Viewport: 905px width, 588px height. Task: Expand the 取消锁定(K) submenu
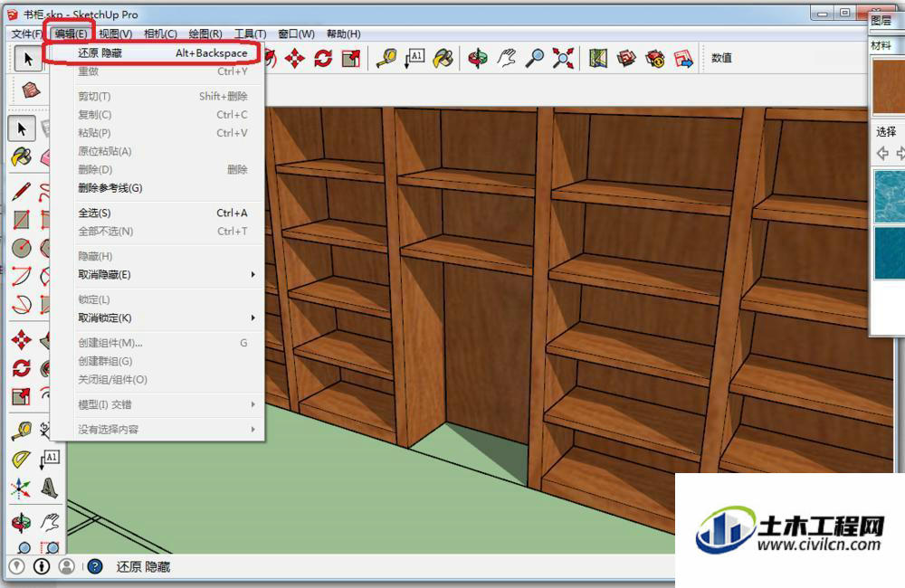pyautogui.click(x=157, y=318)
